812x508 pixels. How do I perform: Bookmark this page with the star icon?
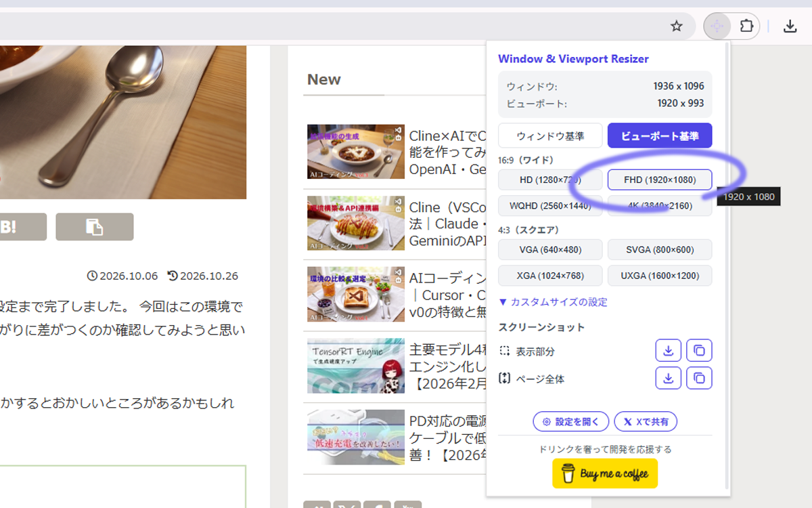point(676,26)
